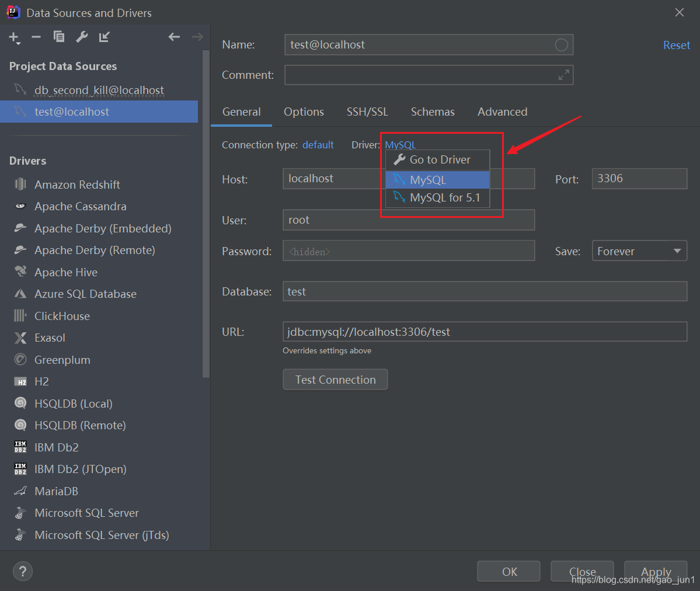Click the Close button
This screenshot has height=591, width=700.
(582, 571)
